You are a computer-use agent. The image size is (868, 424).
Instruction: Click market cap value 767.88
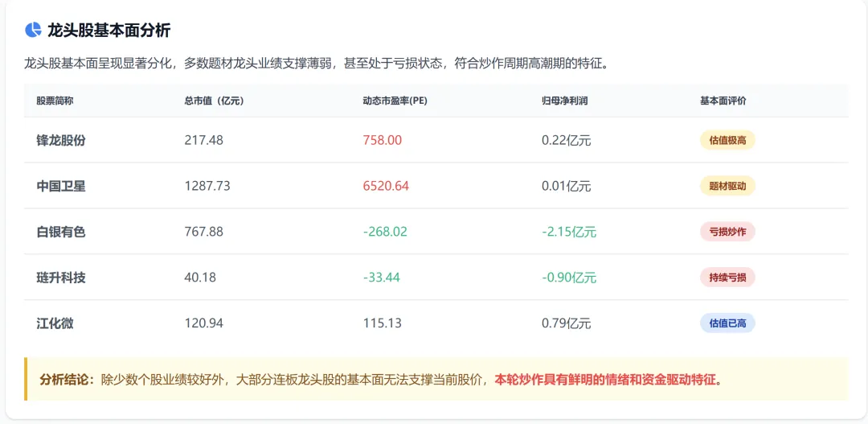pyautogui.click(x=203, y=232)
